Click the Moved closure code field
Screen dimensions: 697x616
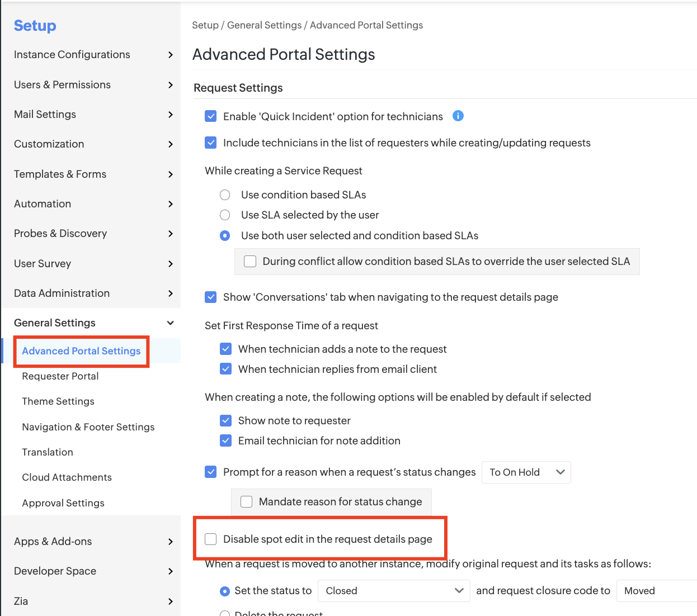click(657, 591)
